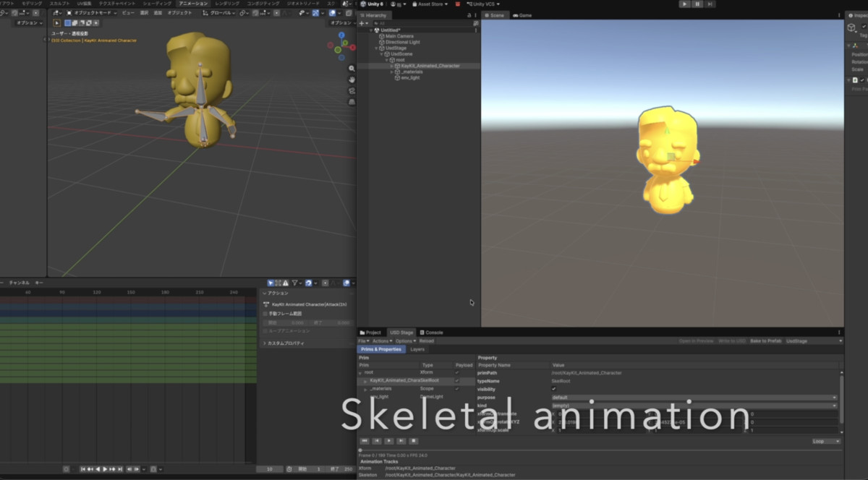Image resolution: width=868 pixels, height=480 pixels.
Task: Open the Blender Object Mode dropdown
Action: 91,12
